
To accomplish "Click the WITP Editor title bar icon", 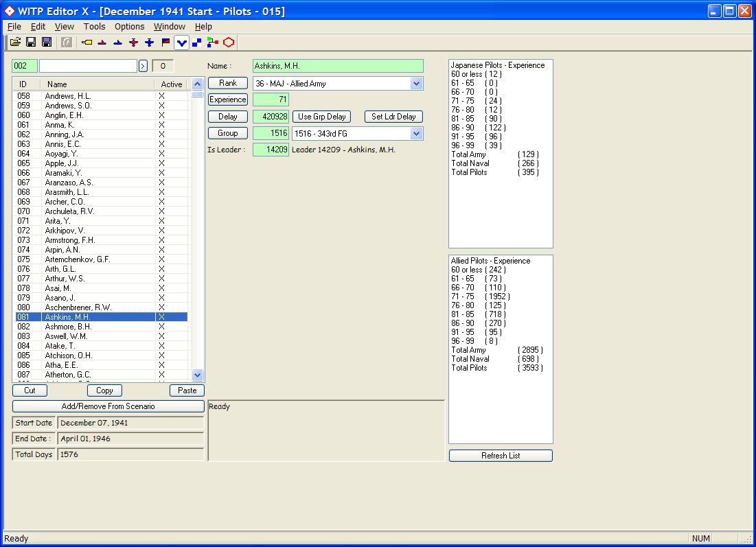I will 9,10.
